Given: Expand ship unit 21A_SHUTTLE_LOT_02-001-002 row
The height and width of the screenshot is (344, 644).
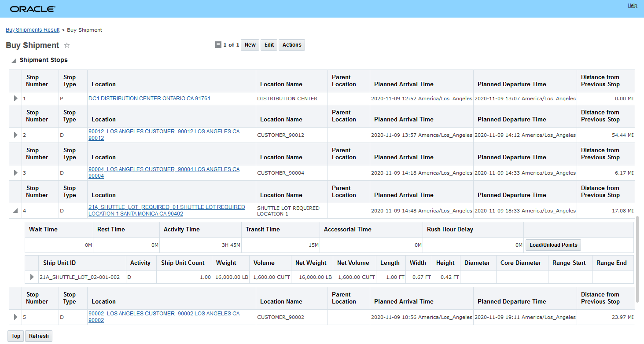Looking at the screenshot, I should (x=32, y=277).
